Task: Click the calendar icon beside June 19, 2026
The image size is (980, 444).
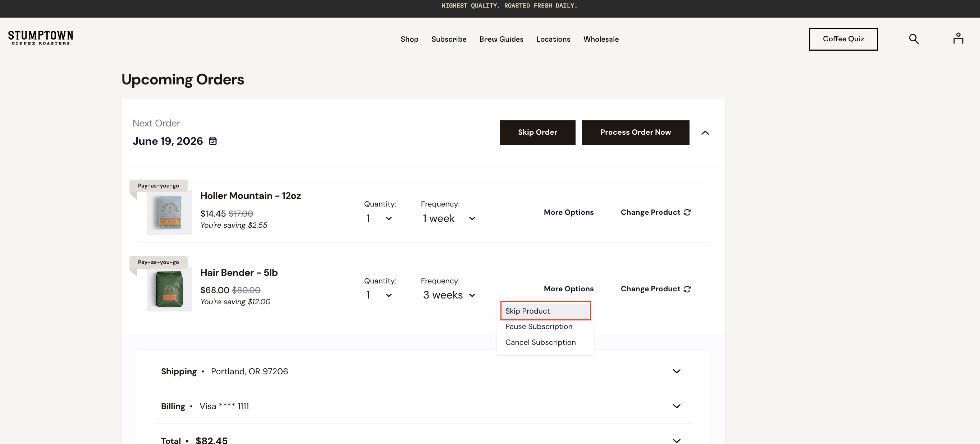Action: (x=213, y=141)
